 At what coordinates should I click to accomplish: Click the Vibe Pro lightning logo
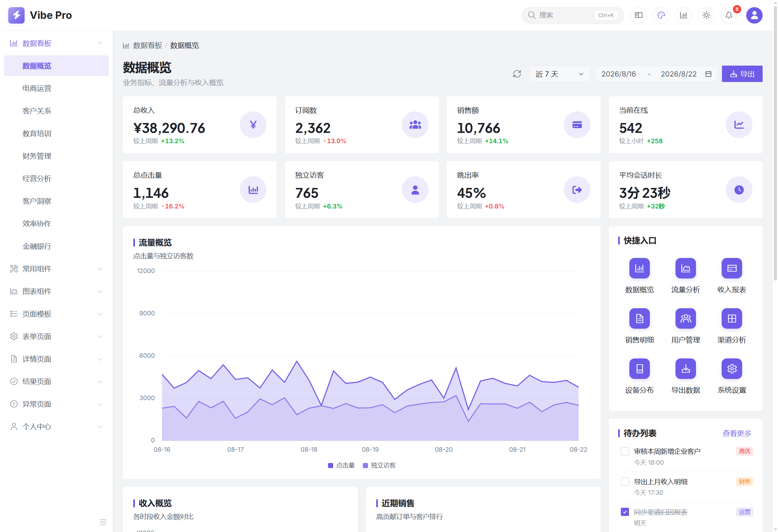16,15
